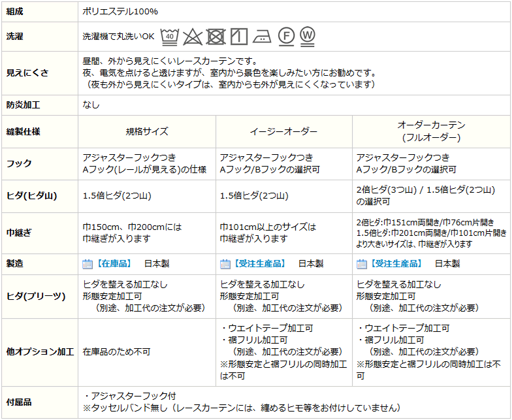This screenshot has width=512, height=420.
Task: Click the no tumble dry symbol
Action: 216,36
